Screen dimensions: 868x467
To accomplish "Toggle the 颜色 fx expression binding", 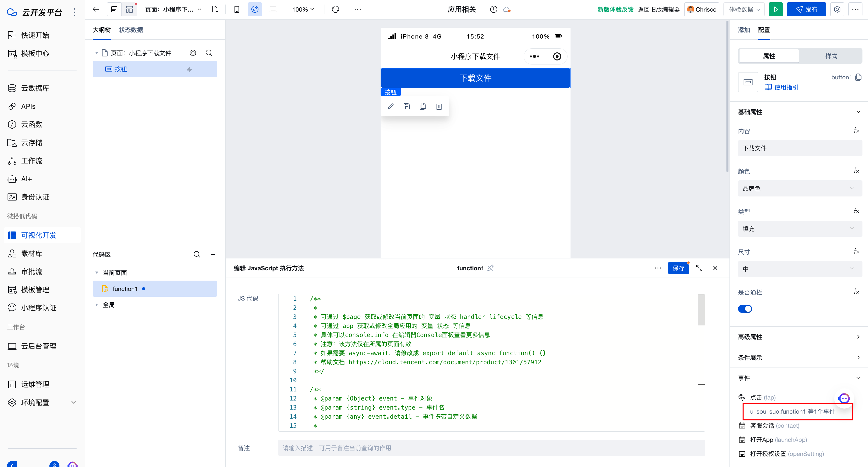I will pos(856,171).
